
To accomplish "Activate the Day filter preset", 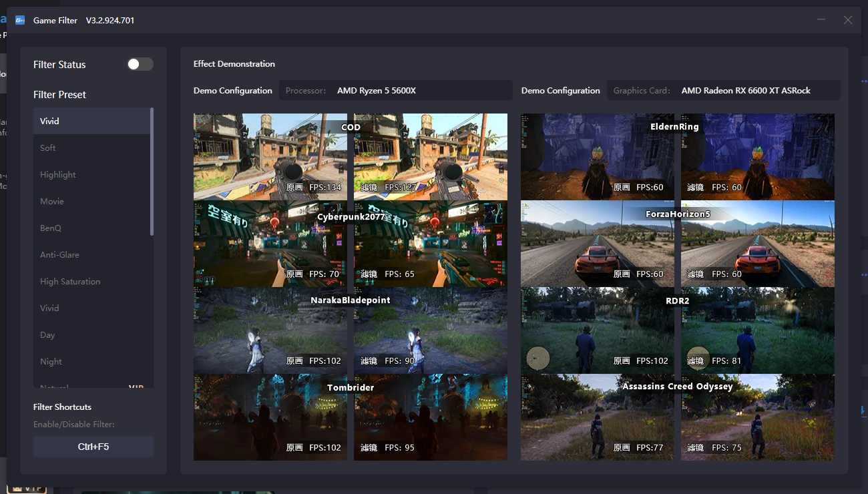I will pyautogui.click(x=92, y=334).
